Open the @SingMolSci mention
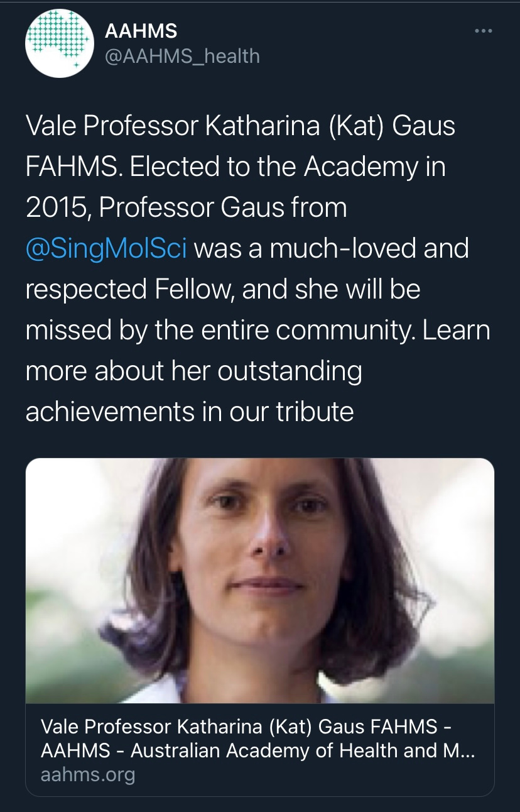 [x=106, y=248]
